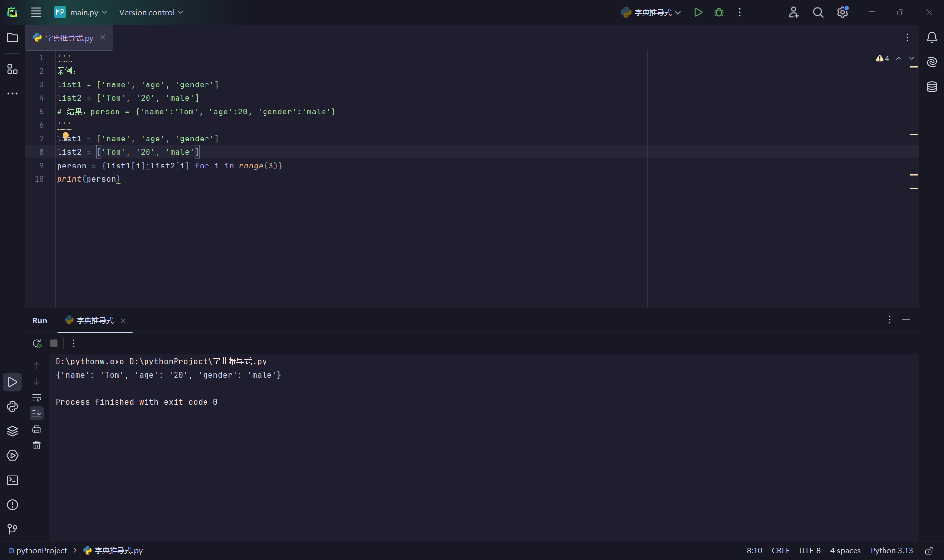Viewport: 944px width, 560px height.
Task: Open the Python Packages tool window
Action: coord(12,431)
